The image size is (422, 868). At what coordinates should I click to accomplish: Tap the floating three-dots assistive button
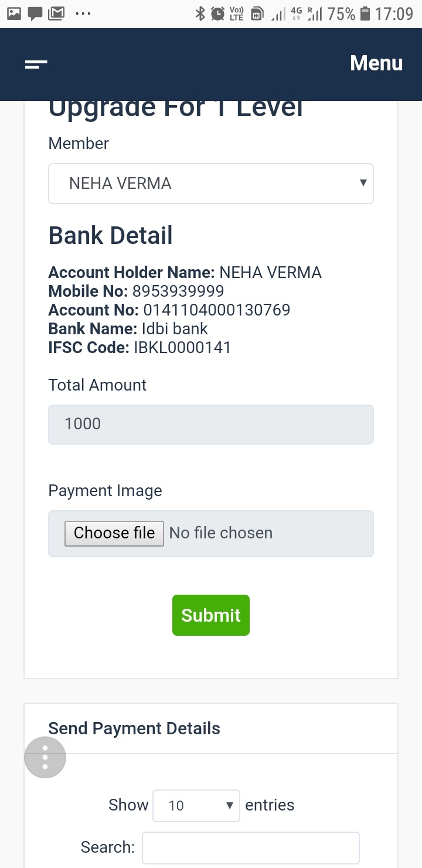tap(45, 757)
